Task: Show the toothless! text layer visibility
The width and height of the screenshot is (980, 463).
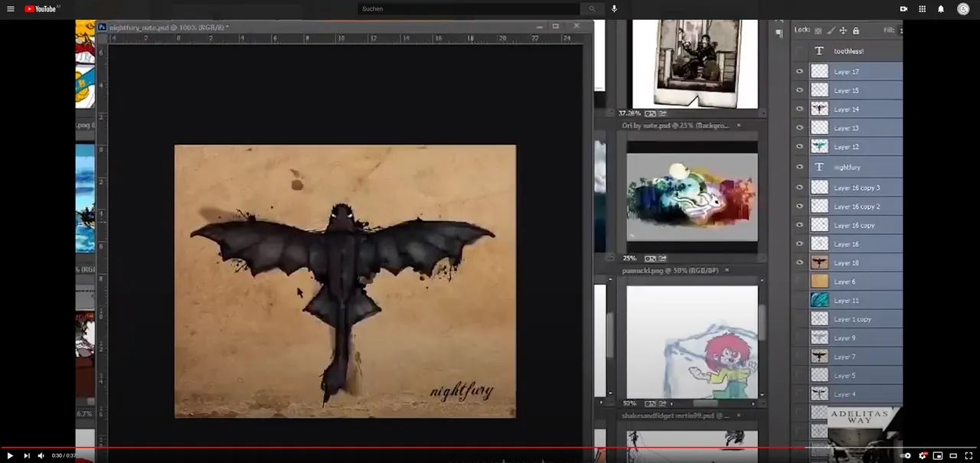Action: [x=800, y=51]
